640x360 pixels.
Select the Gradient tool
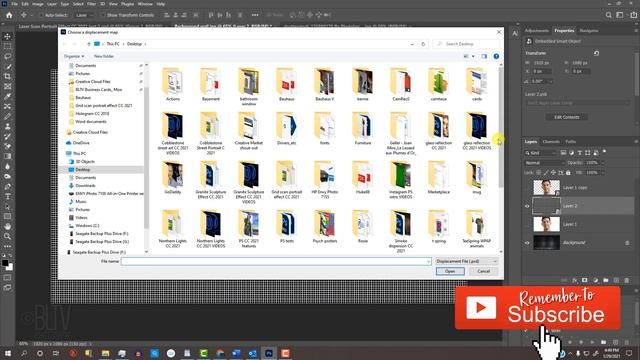point(7,156)
